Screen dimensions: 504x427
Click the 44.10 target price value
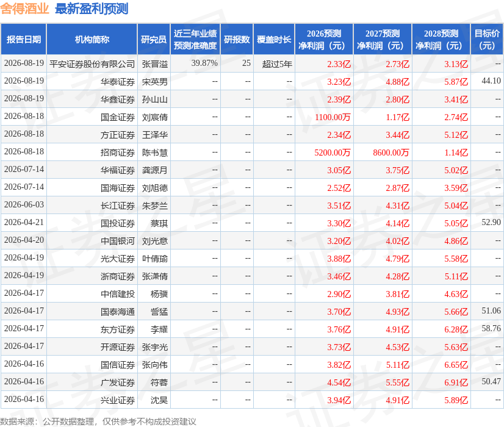[491, 81]
